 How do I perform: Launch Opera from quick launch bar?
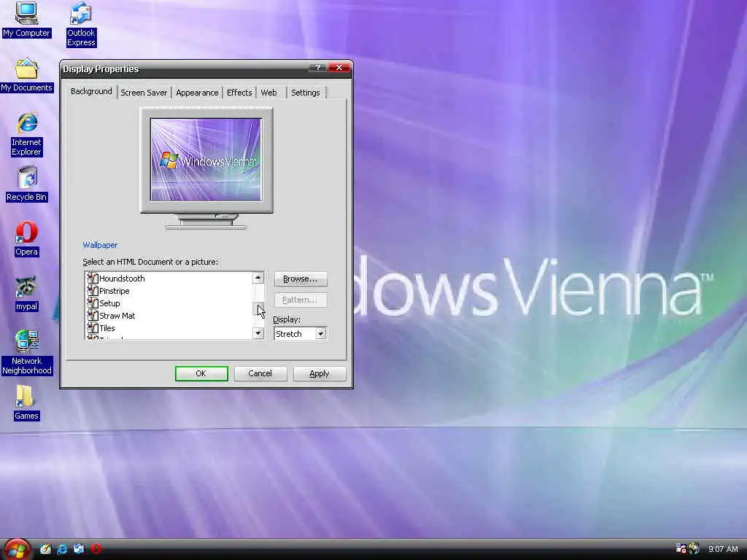96,549
